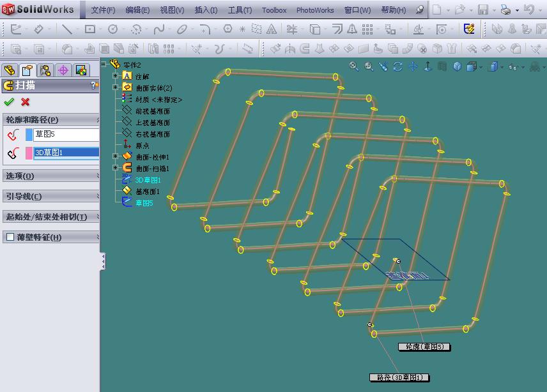547x392 pixels.
Task: Select the Spline sketch tool
Action: coord(158,29)
